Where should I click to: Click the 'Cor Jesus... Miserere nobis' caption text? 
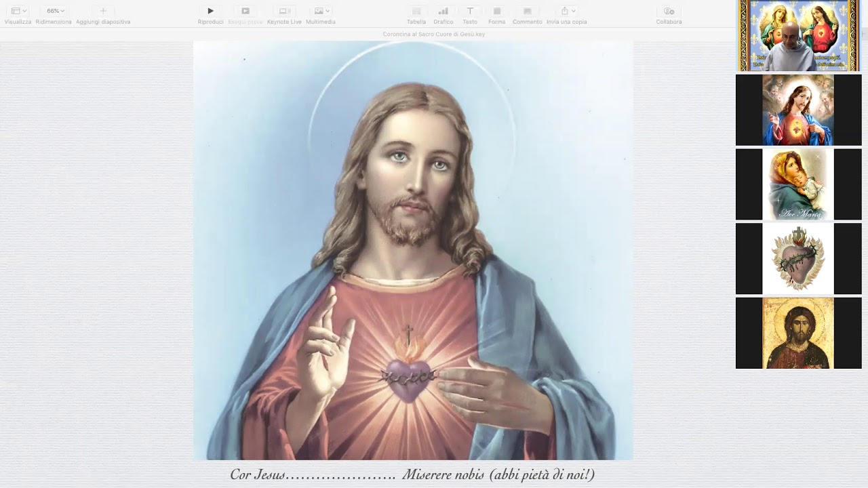coord(412,474)
